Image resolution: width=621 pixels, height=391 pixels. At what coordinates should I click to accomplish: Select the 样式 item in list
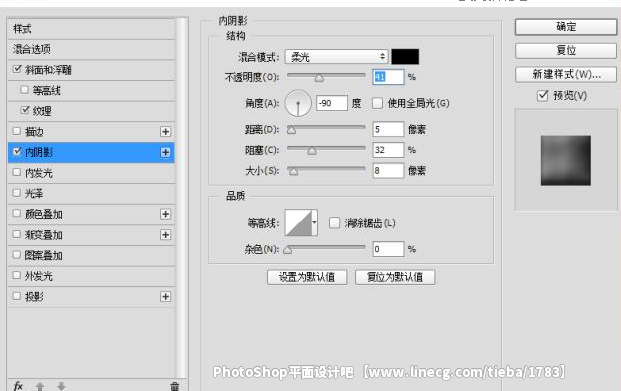point(91,29)
